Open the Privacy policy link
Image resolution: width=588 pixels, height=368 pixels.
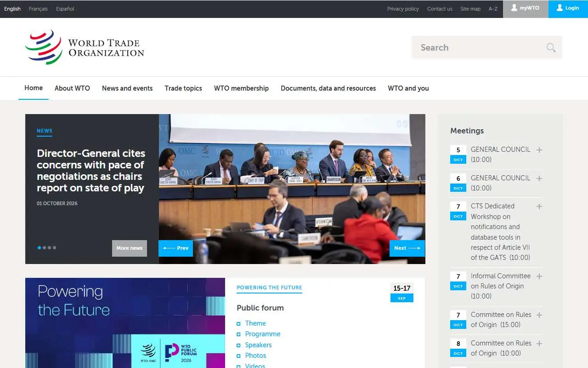403,9
